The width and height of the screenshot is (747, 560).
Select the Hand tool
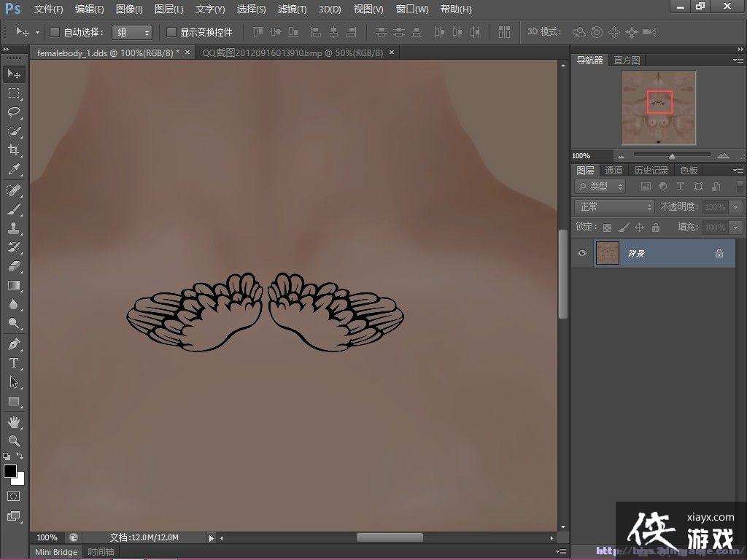14,422
